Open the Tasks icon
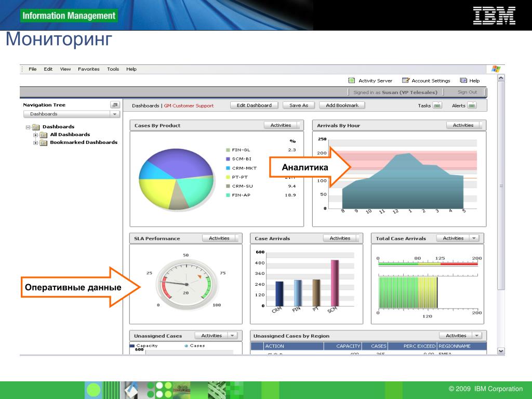Image resolution: width=532 pixels, height=399 pixels. pyautogui.click(x=437, y=105)
